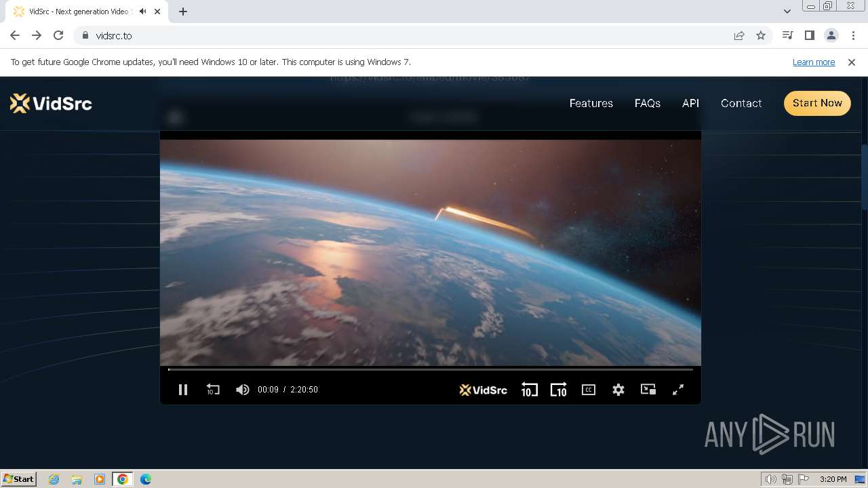Open the Windows Start menu
The height and width of the screenshot is (488, 868).
point(19,479)
